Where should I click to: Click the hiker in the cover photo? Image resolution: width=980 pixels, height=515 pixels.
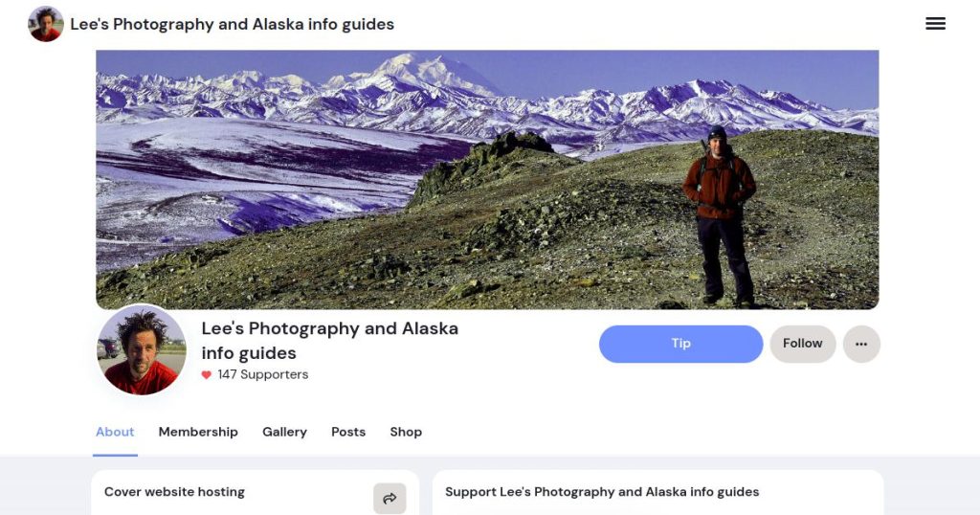[719, 211]
